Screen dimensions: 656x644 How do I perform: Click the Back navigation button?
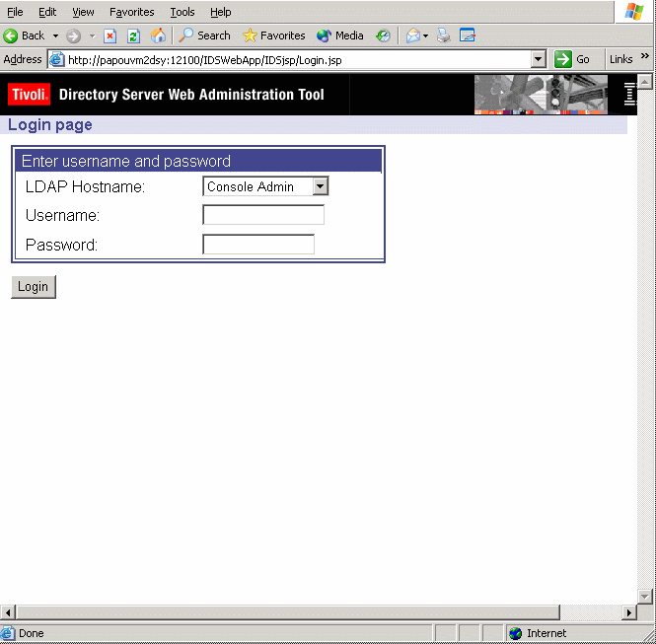point(25,36)
